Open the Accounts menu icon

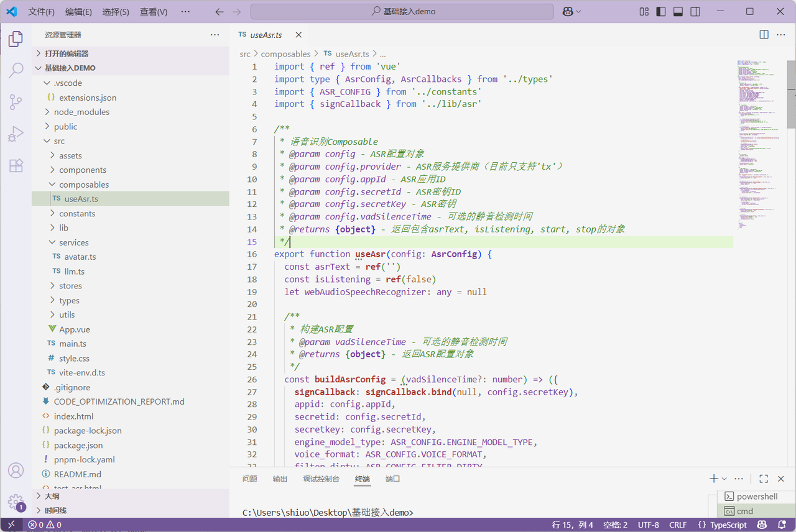tap(16, 470)
